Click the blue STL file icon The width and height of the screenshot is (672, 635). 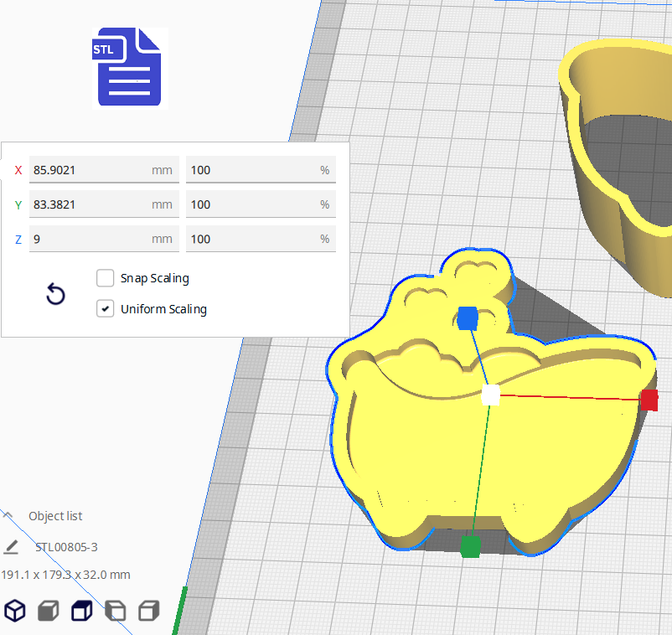point(130,67)
